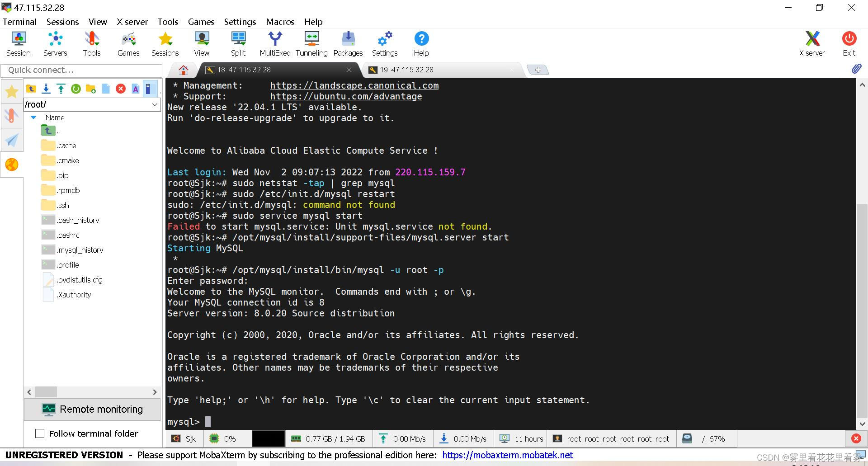Click the Tunneling toolbar icon
Image resolution: width=868 pixels, height=466 pixels.
[x=311, y=44]
